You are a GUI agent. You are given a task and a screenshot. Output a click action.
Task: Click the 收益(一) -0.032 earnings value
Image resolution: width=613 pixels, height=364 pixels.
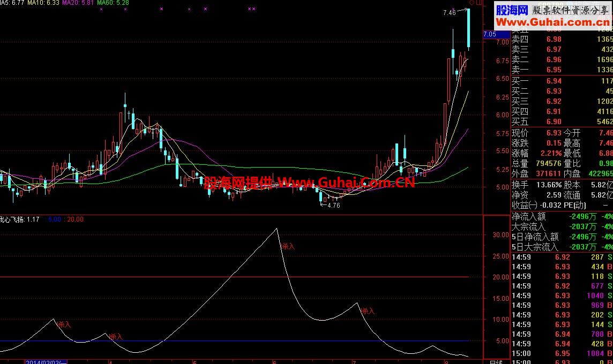point(551,205)
